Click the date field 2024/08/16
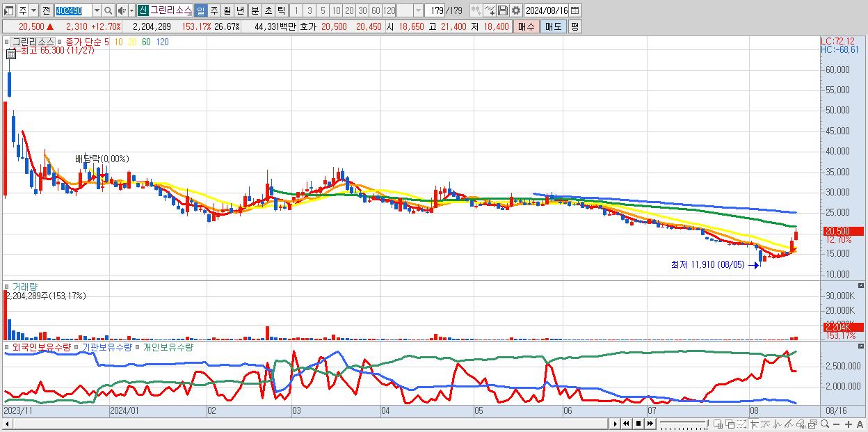The image size is (868, 432). (546, 10)
